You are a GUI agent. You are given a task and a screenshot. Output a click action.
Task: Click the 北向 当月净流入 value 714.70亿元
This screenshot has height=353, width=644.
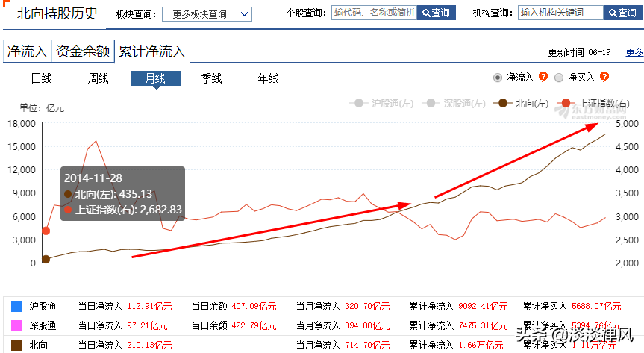click(368, 346)
